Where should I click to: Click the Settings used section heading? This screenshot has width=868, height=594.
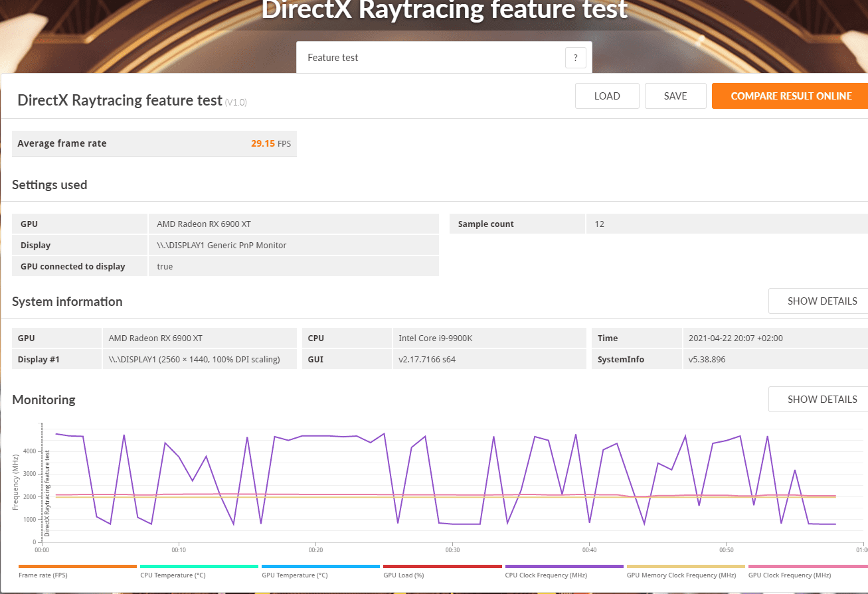coord(50,185)
